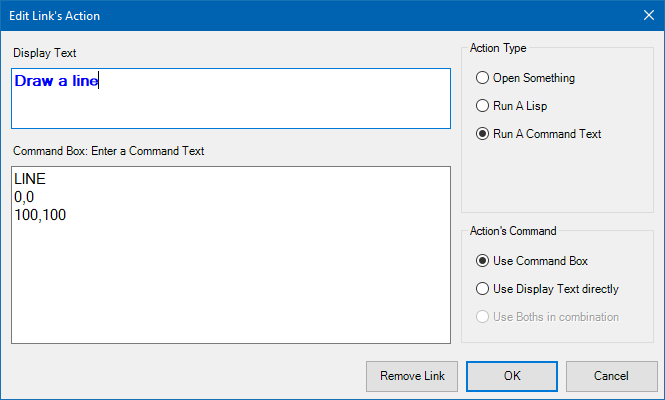Screen dimensions: 665x400
Task: Place cursor on the 0,0 coordinate line
Action: (24, 197)
